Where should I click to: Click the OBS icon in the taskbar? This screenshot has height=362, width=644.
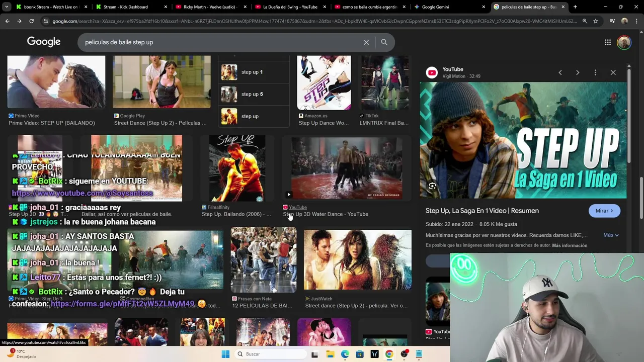click(x=404, y=354)
